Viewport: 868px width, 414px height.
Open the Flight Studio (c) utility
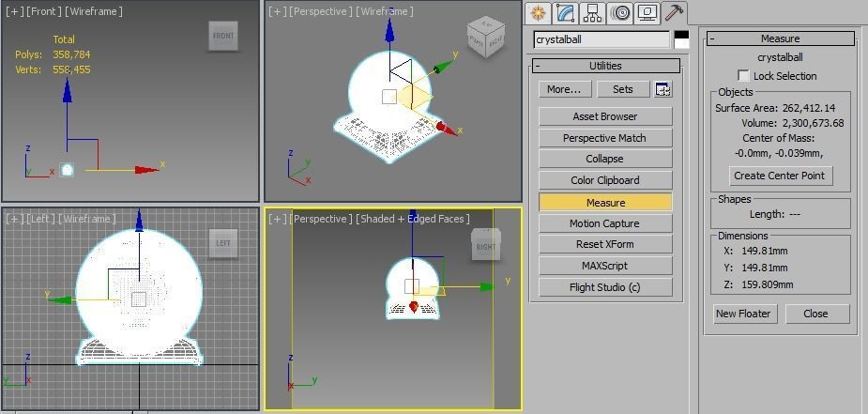coord(605,287)
